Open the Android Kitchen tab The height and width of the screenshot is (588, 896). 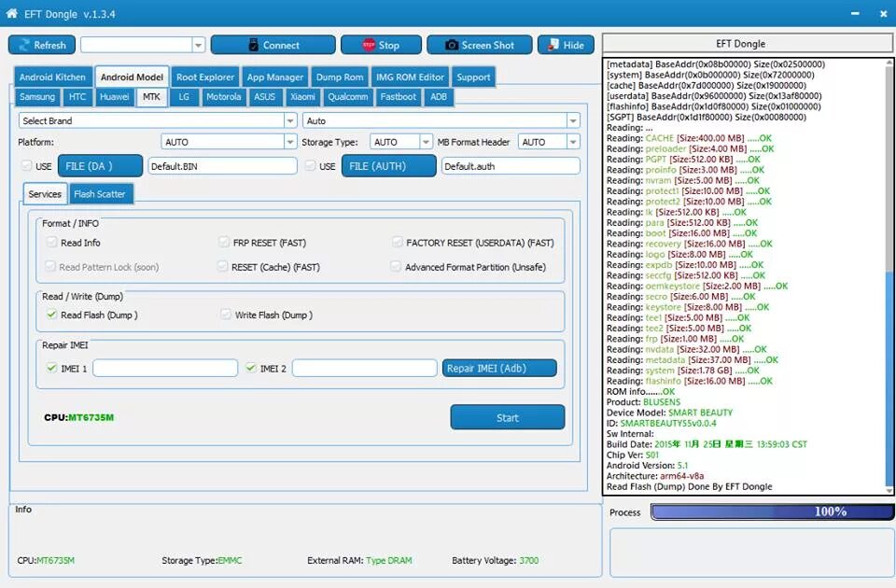tap(52, 77)
